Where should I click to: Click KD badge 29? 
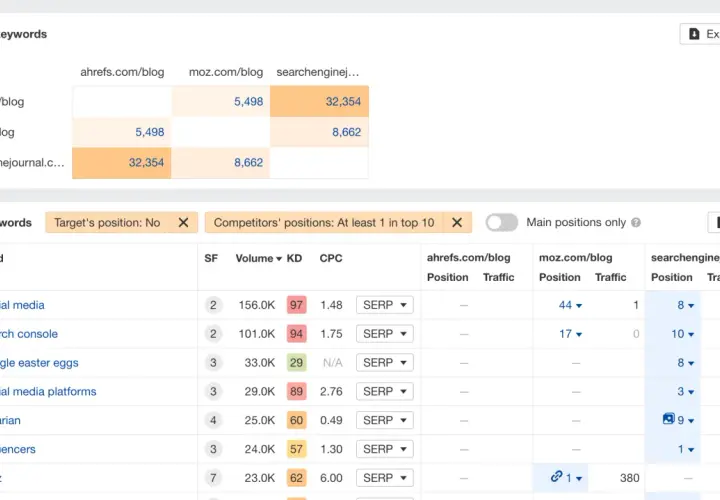click(x=296, y=363)
